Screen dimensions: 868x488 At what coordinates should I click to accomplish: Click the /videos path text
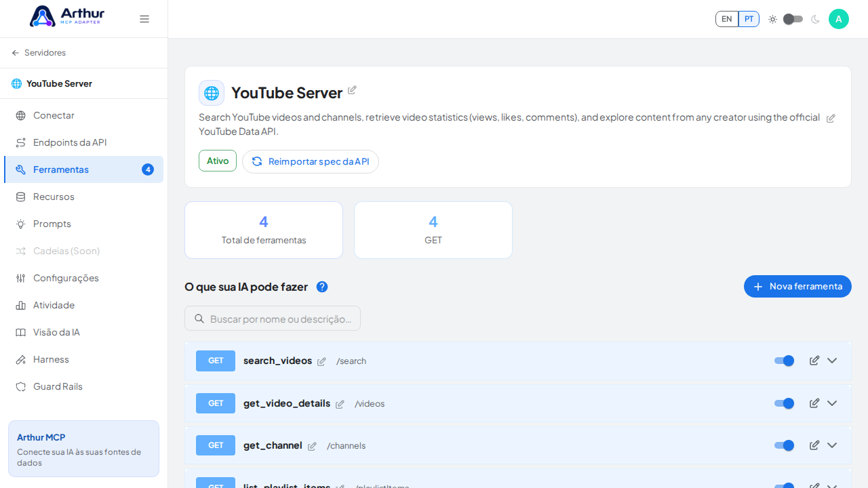coord(370,404)
